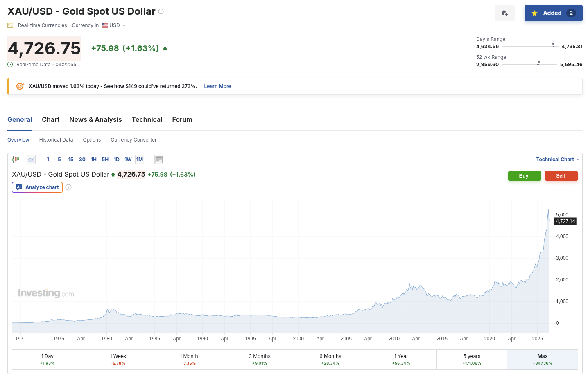
Task: Select the 1D chart interval
Action: point(117,160)
